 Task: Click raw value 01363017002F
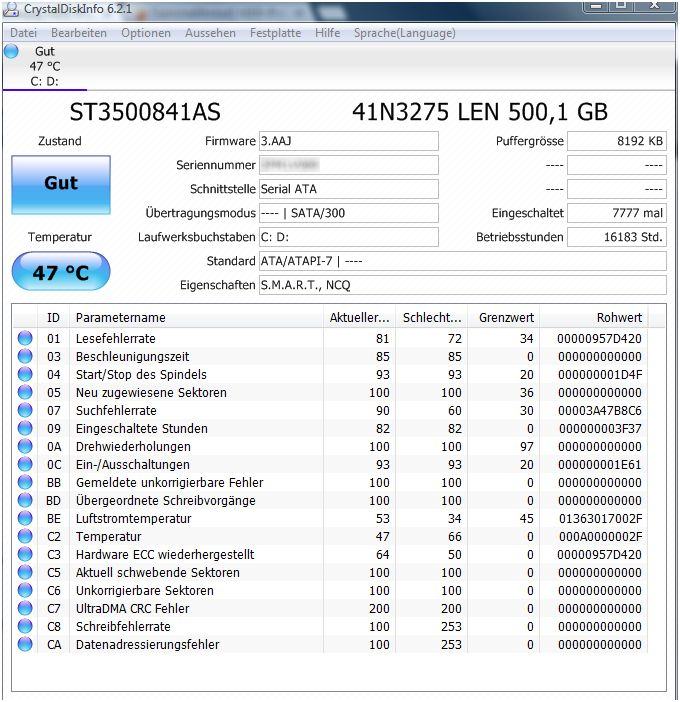[600, 518]
